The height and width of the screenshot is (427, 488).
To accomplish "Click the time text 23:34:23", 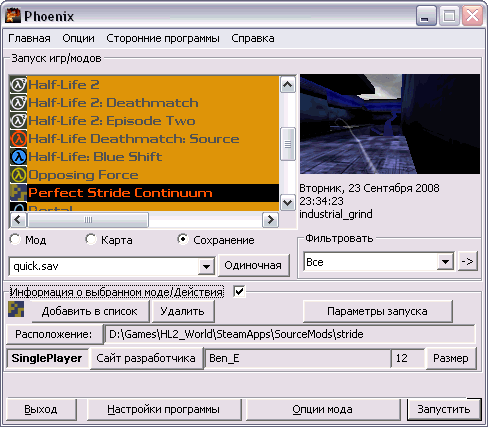I will [321, 201].
